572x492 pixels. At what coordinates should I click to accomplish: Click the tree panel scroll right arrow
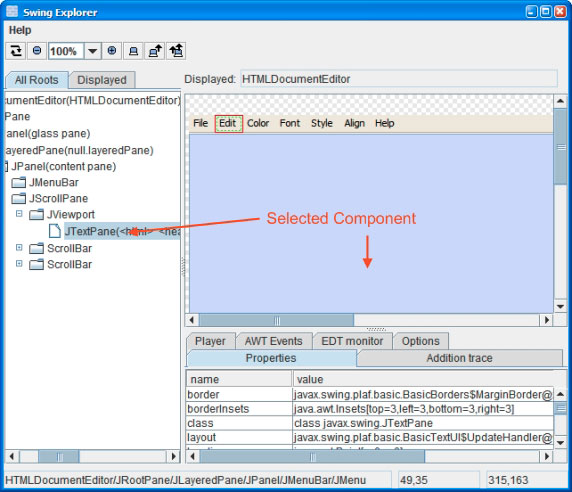click(173, 456)
